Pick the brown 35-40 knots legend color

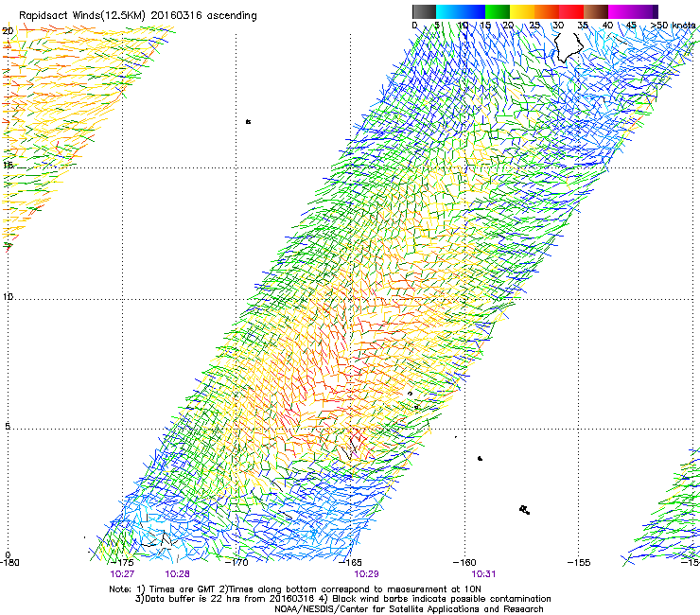pos(596,11)
